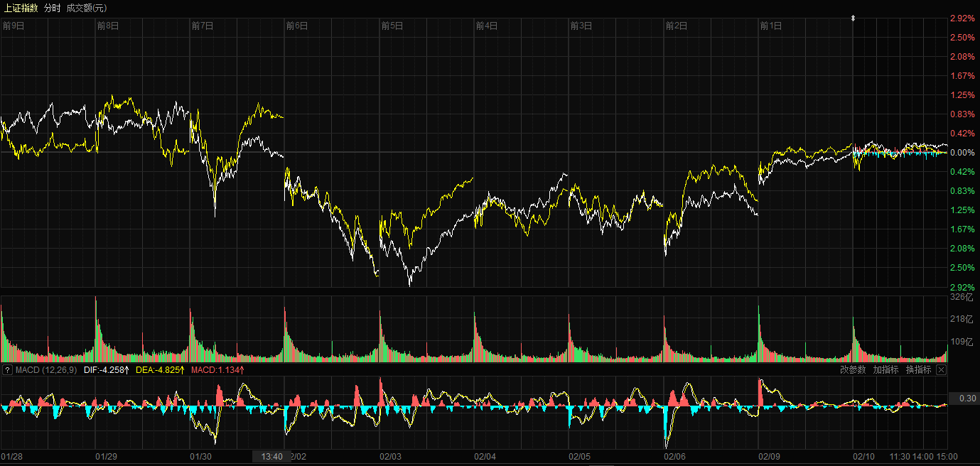Click the resize arrow icon at chart top
980x466 pixels.
[x=854, y=18]
